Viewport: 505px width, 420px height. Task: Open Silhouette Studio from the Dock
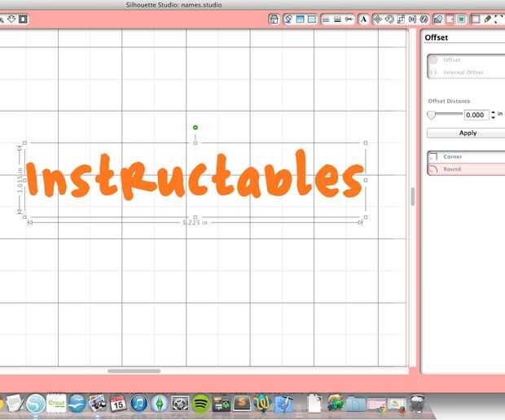[x=35, y=403]
